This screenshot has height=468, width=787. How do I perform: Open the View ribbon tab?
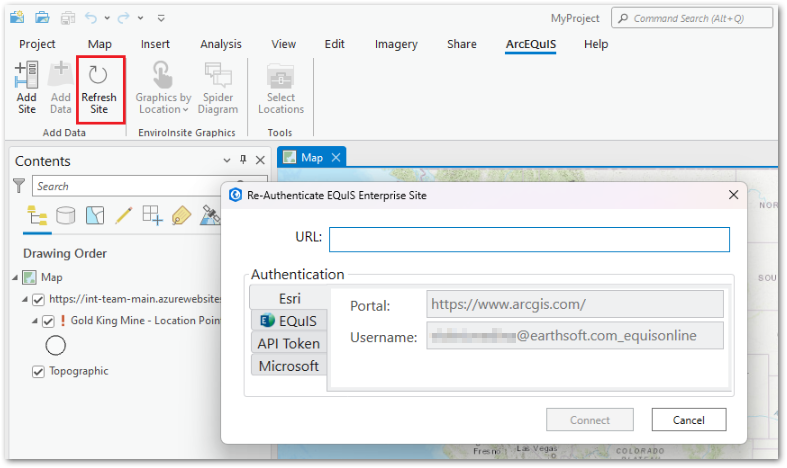(284, 44)
